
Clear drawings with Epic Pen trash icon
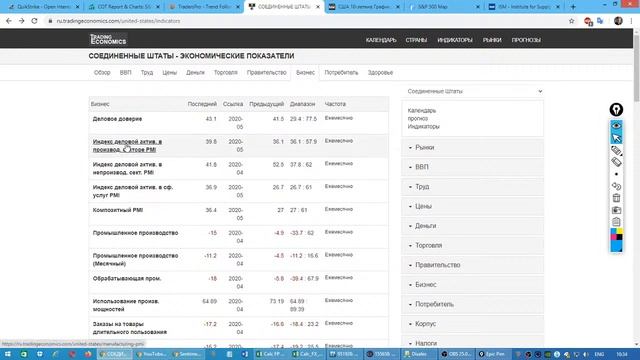click(x=616, y=198)
